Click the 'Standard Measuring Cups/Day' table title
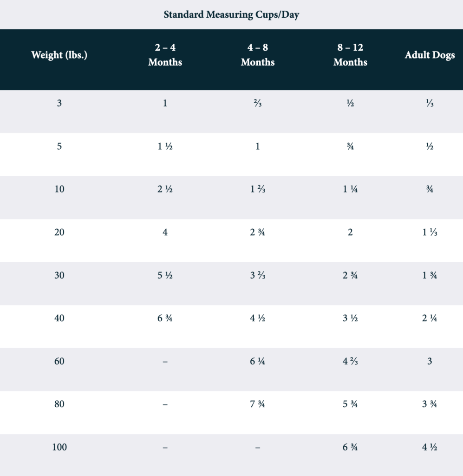The image size is (463, 476). [231, 15]
